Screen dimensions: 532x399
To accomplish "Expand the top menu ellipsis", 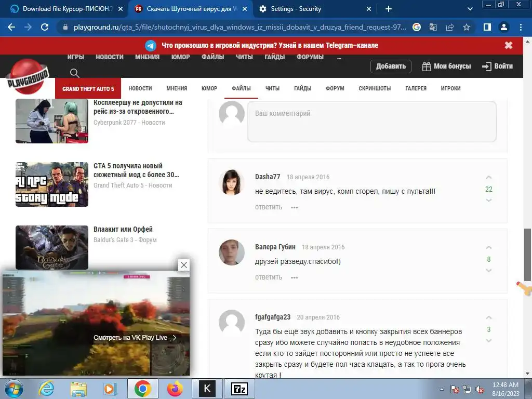I will coord(339,58).
